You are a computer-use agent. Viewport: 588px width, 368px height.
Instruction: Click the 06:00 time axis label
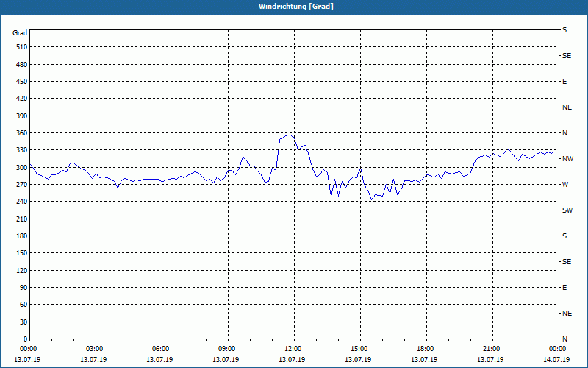click(160, 349)
